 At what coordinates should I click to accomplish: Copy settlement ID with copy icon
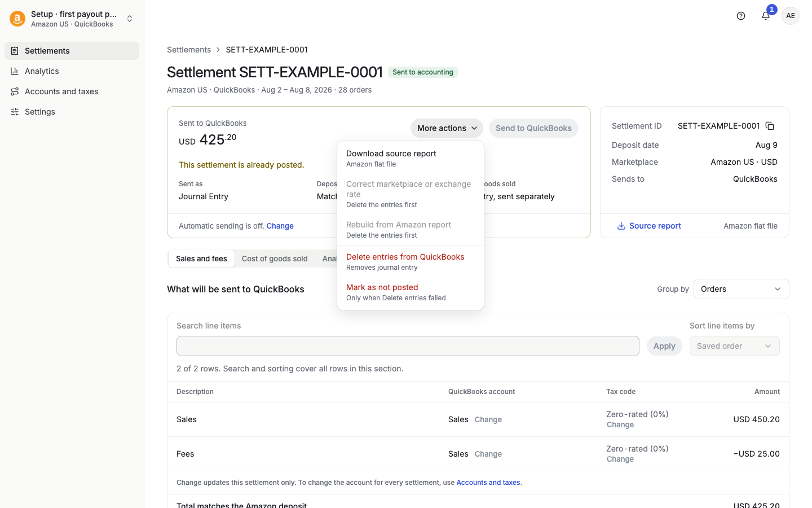point(770,126)
